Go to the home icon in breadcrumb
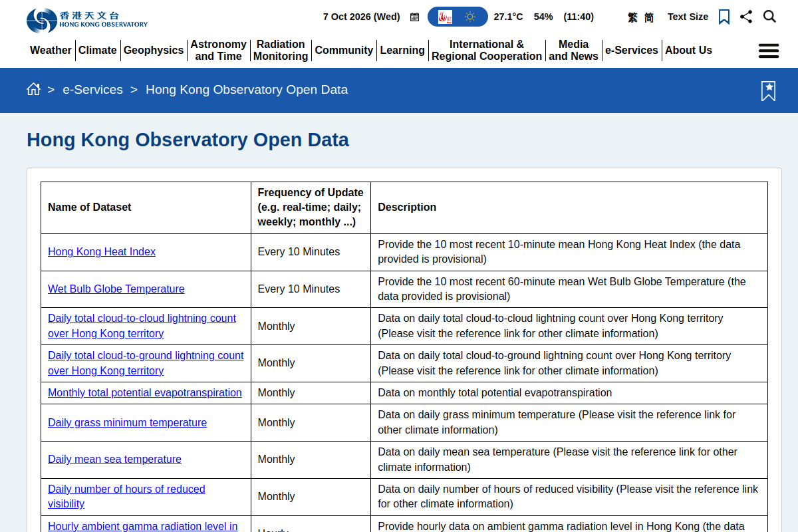Viewport: 798px width, 532px height. coord(33,89)
